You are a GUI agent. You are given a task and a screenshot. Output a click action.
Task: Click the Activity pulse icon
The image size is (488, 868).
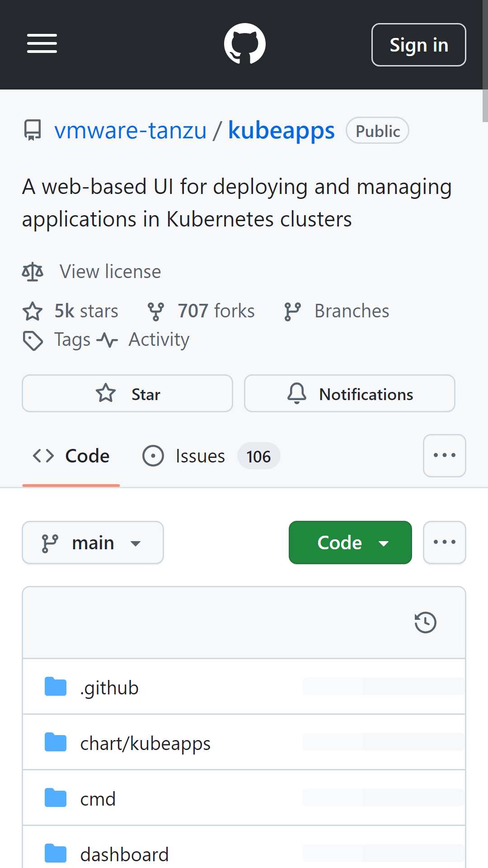point(107,340)
